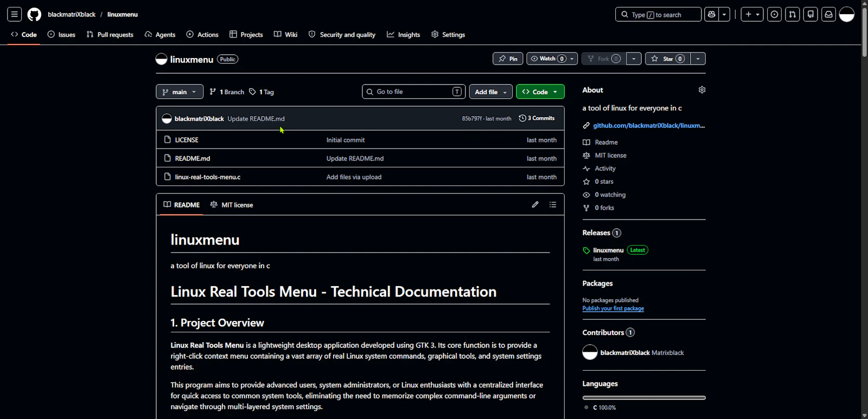Click the About settings gear icon
The width and height of the screenshot is (868, 419).
(x=702, y=90)
